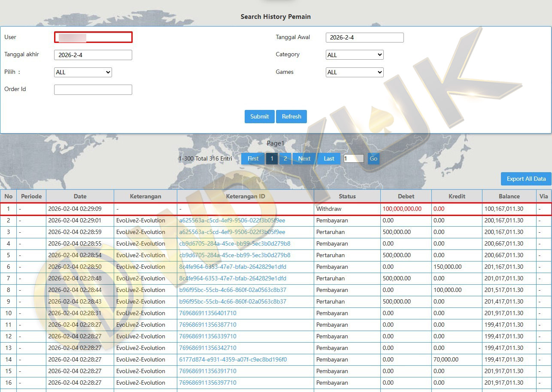The image size is (552, 392).
Task: Open link 6177d874-e931-4359-a07f-c9ec8bd196f0
Action: pyautogui.click(x=233, y=359)
